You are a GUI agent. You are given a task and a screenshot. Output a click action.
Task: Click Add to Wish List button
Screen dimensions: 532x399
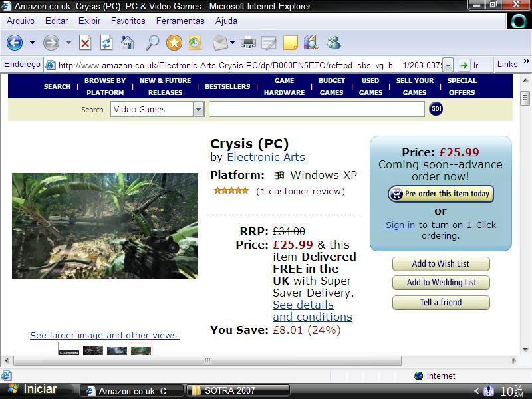coord(441,263)
